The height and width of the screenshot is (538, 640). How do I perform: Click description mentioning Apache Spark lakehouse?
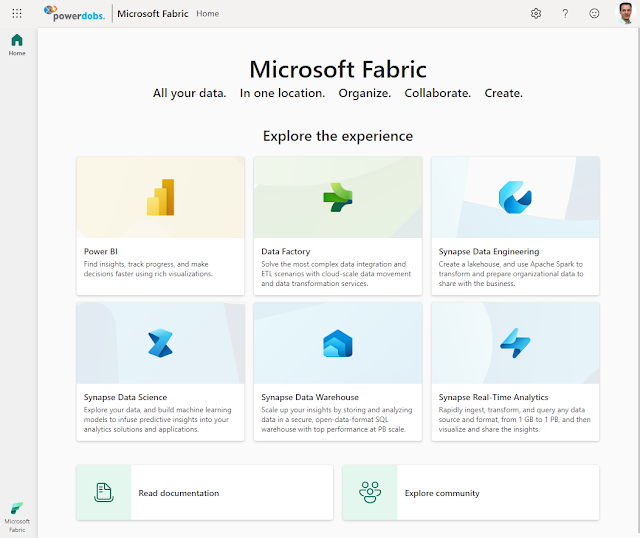tap(511, 274)
